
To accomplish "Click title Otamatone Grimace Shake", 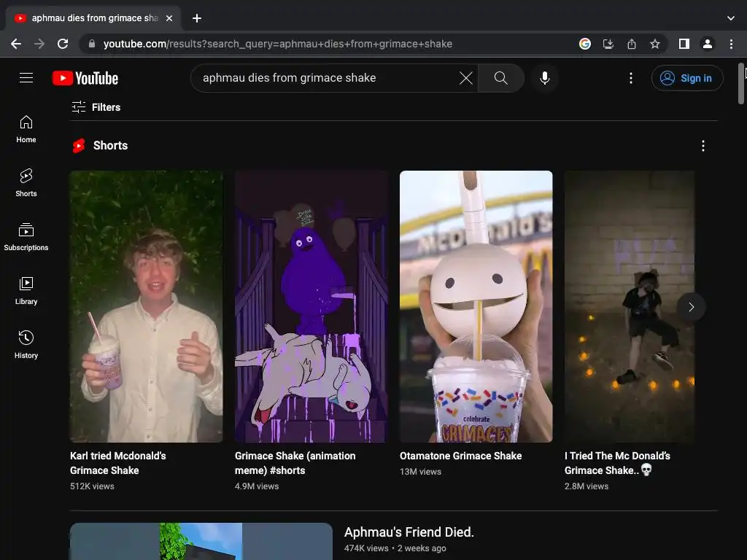I will [461, 456].
